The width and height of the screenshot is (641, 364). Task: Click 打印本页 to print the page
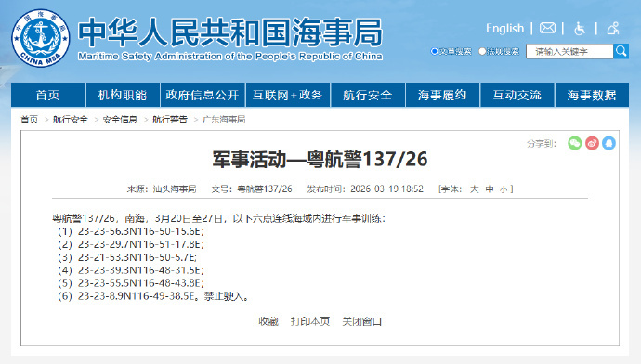click(310, 321)
